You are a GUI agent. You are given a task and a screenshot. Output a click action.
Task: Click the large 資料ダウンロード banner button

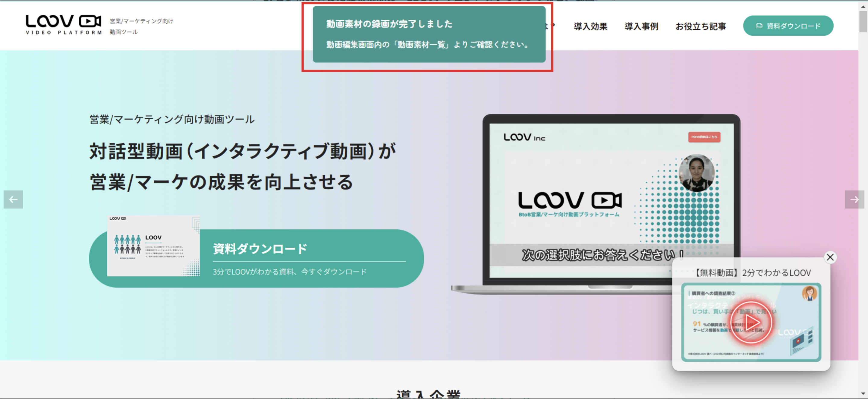pos(256,258)
